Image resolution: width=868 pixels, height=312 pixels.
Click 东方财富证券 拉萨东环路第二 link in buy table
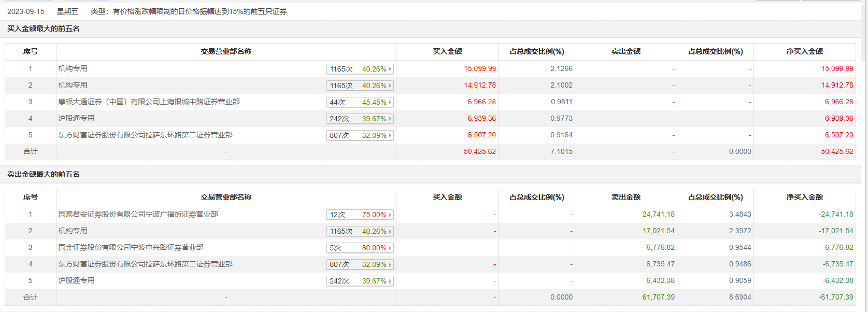point(145,135)
